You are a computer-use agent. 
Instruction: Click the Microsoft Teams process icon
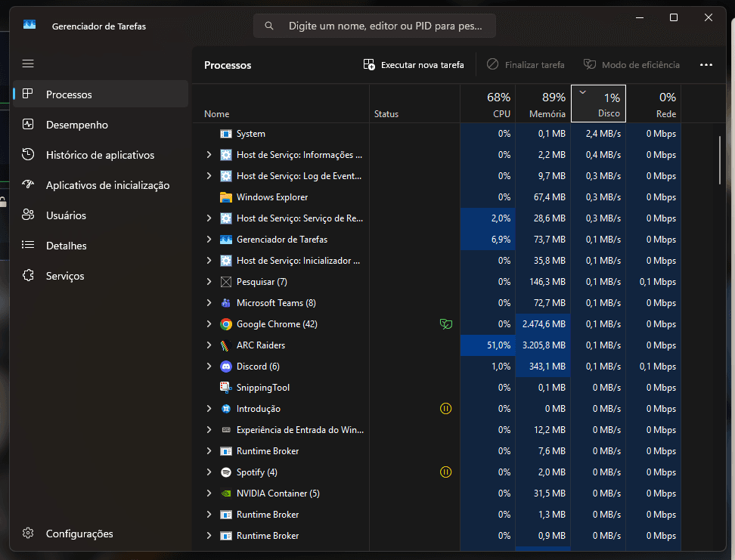pyautogui.click(x=225, y=303)
